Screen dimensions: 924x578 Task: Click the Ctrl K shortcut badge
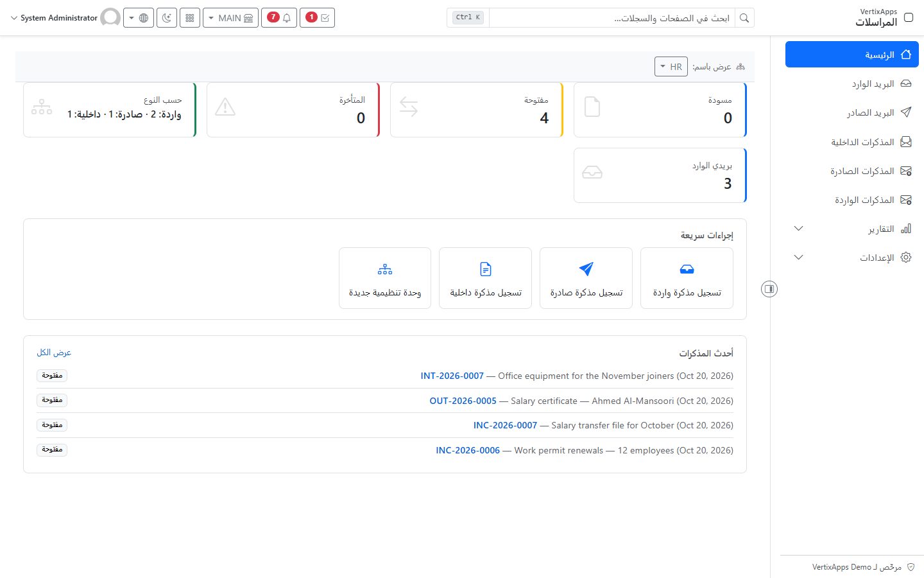(468, 17)
